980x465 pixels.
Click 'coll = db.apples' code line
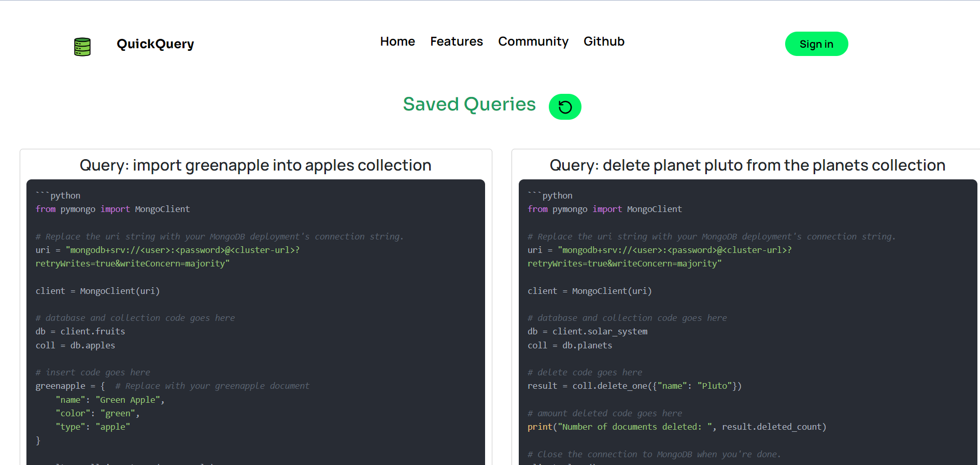tap(75, 345)
